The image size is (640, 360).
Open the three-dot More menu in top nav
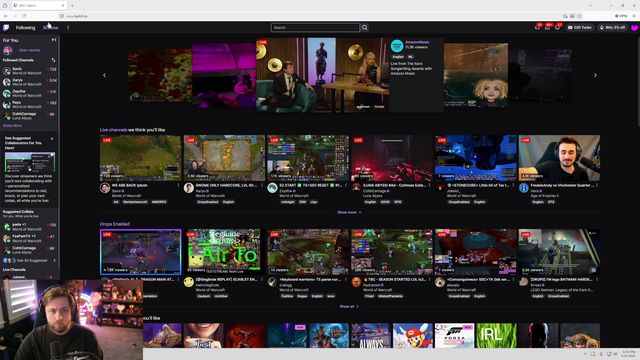(x=68, y=28)
